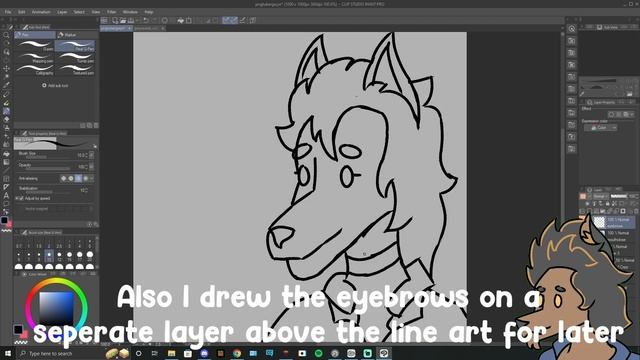Click the Fill icon in command bar
Image resolution: width=640 pixels, height=360 pixels.
click(x=180, y=20)
